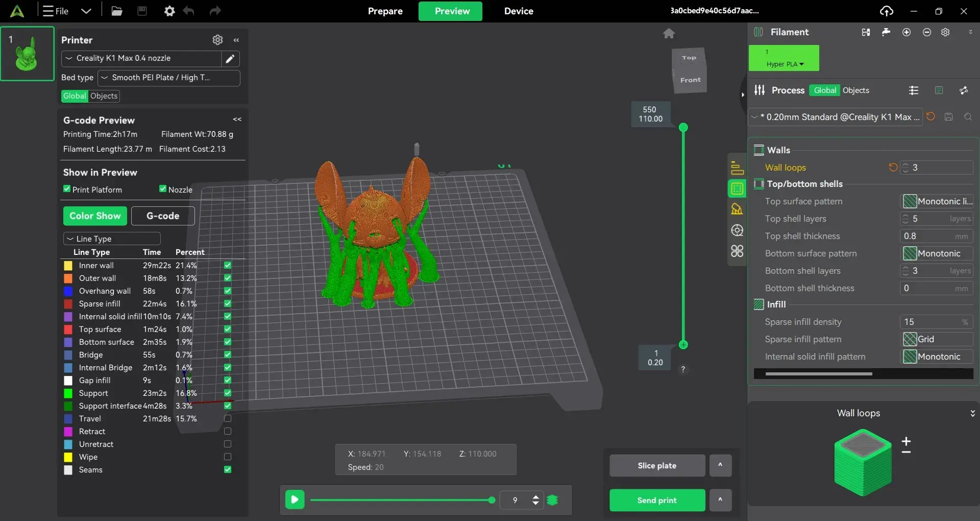Click the process compare list icon
The image size is (980, 521).
[x=914, y=90]
